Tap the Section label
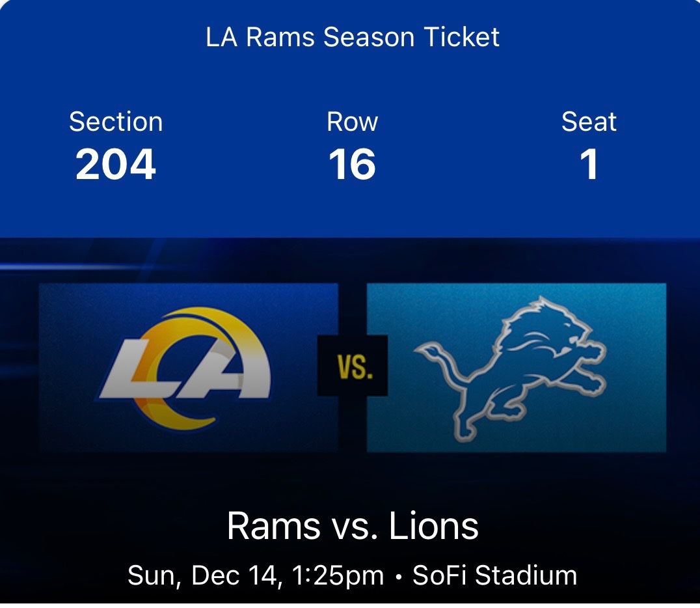 (x=116, y=122)
